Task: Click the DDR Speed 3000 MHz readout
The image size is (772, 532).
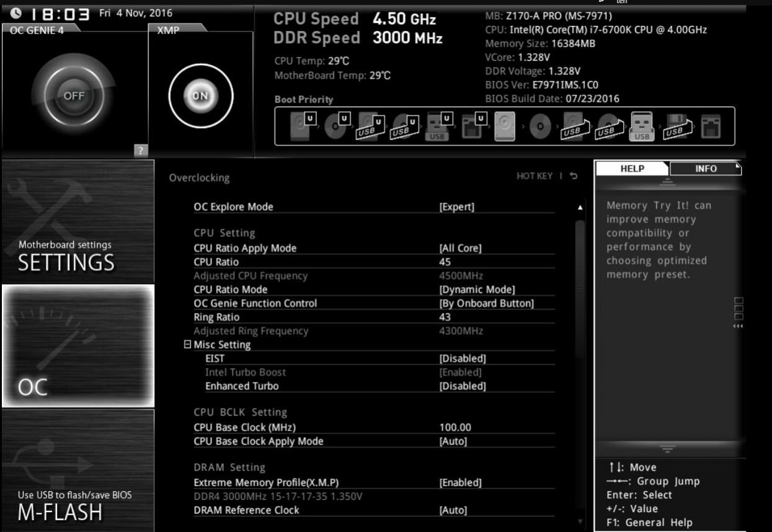Action: pyautogui.click(x=358, y=38)
